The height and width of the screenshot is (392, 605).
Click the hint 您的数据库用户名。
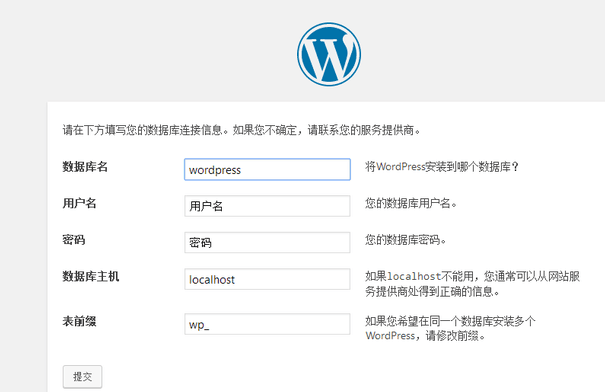411,203
